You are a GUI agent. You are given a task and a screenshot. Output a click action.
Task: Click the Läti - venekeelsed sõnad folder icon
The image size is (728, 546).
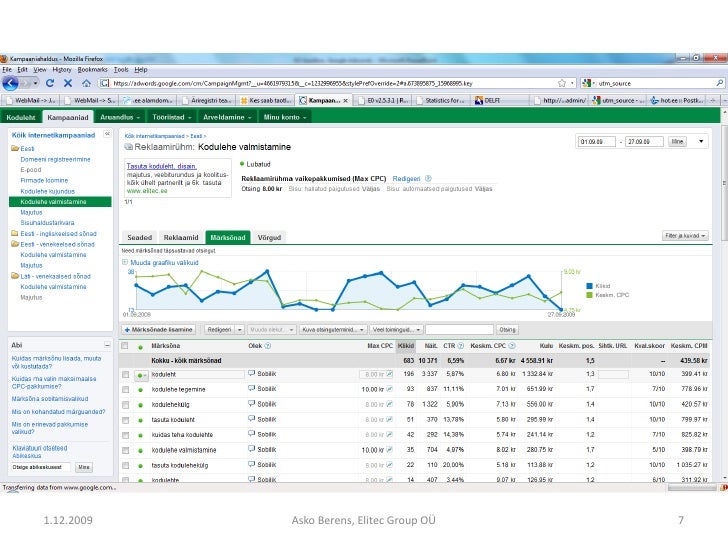[x=15, y=275]
